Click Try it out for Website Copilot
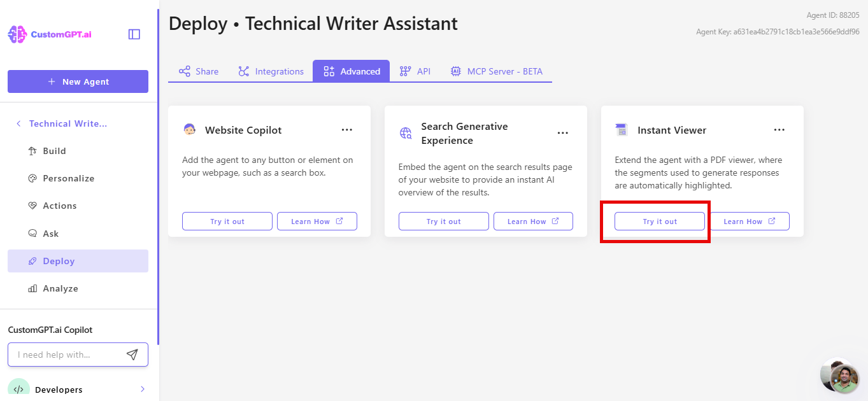Image resolution: width=868 pixels, height=401 pixels. coord(227,222)
